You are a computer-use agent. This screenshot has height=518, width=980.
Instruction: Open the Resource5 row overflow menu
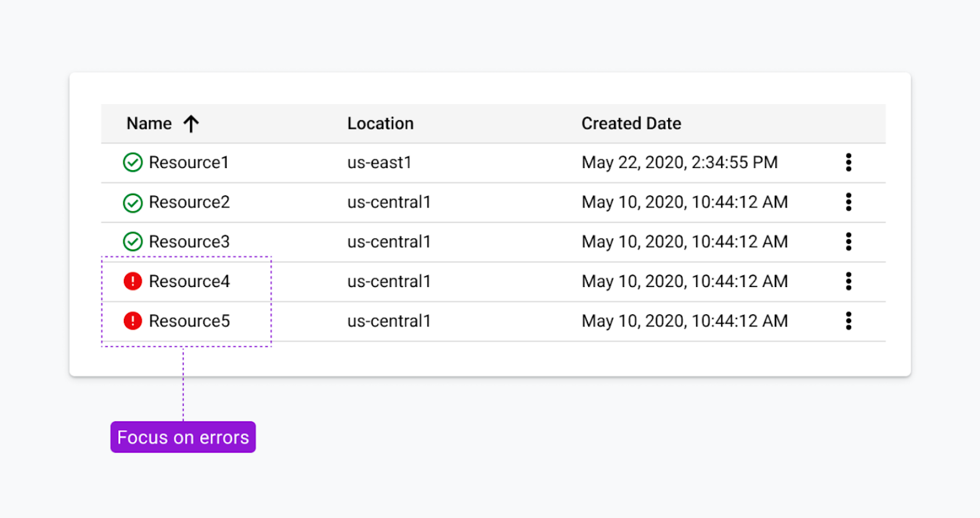pyautogui.click(x=849, y=321)
